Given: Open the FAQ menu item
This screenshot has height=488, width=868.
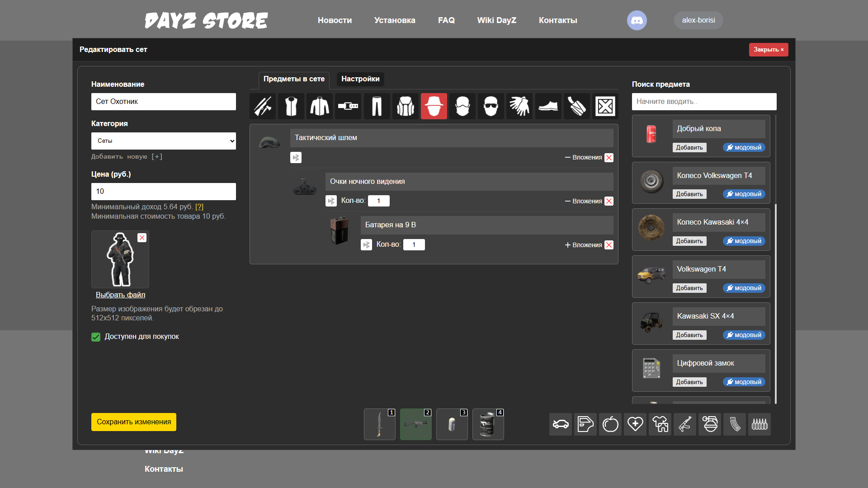Looking at the screenshot, I should coord(446,20).
